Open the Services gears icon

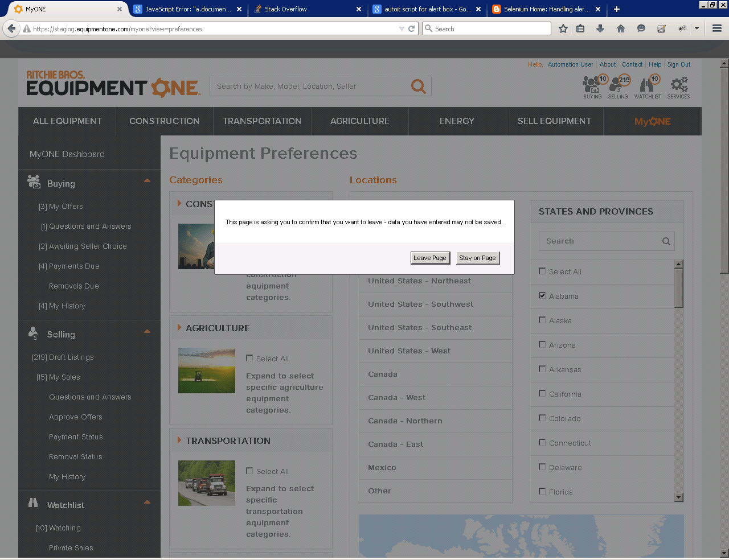click(679, 88)
